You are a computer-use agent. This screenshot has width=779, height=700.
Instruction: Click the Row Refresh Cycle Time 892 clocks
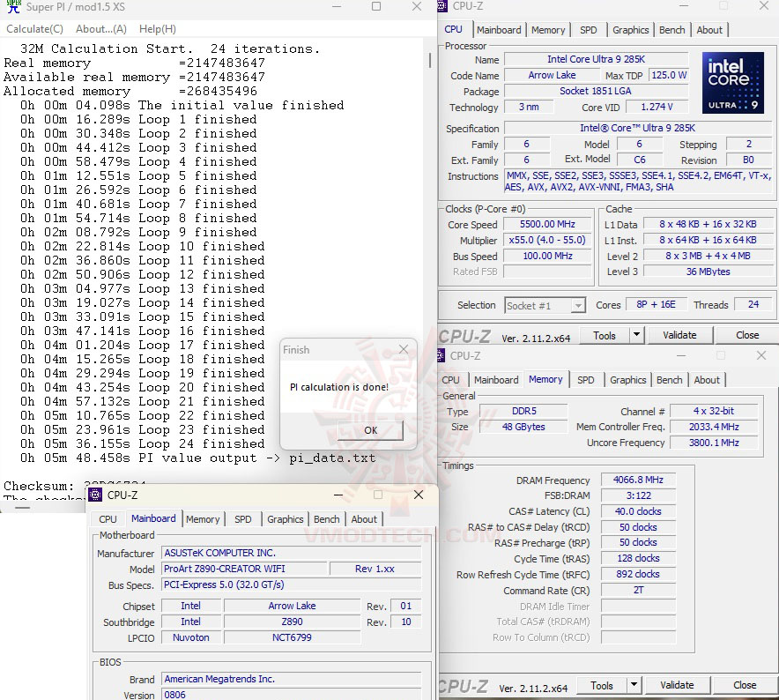click(x=638, y=574)
